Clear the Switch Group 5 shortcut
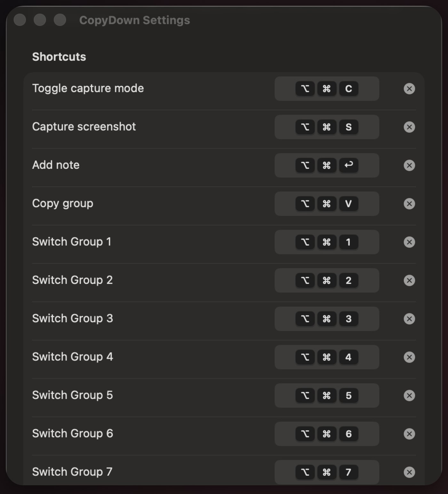The width and height of the screenshot is (448, 494). pos(409,396)
